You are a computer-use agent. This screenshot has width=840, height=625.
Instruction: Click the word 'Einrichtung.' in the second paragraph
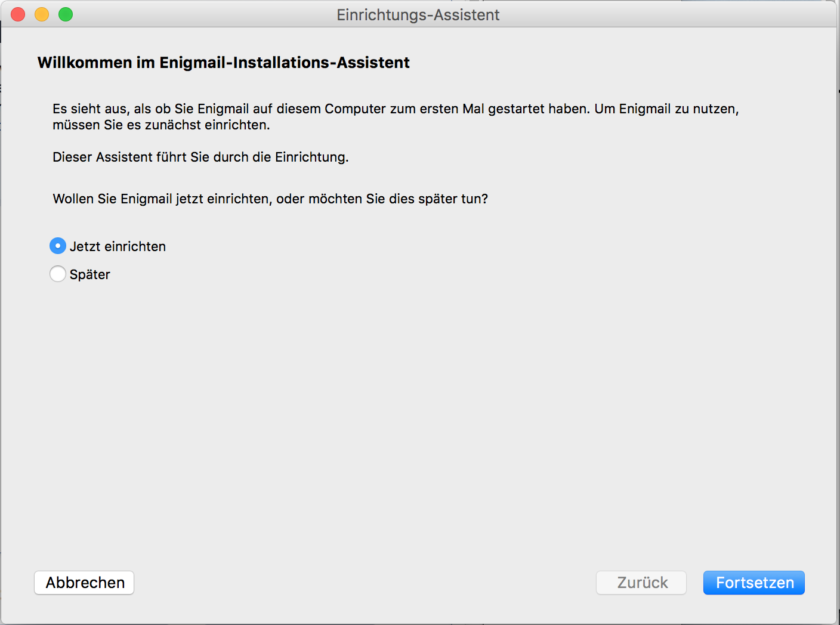311,157
